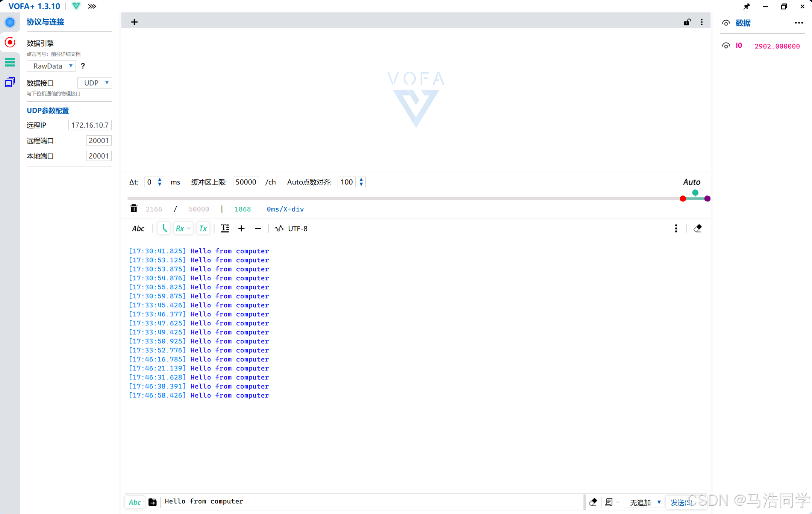
Task: Clear the send input with the eraser icon
Action: pyautogui.click(x=593, y=502)
